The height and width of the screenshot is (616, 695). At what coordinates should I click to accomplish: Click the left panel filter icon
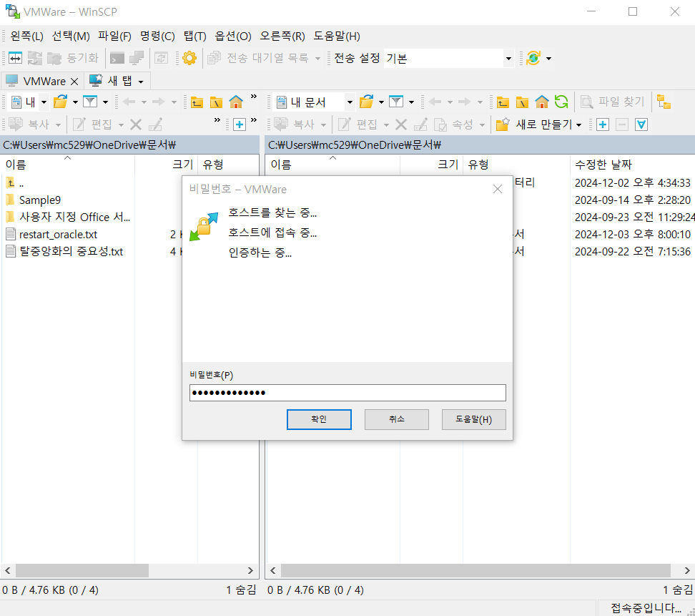click(90, 102)
